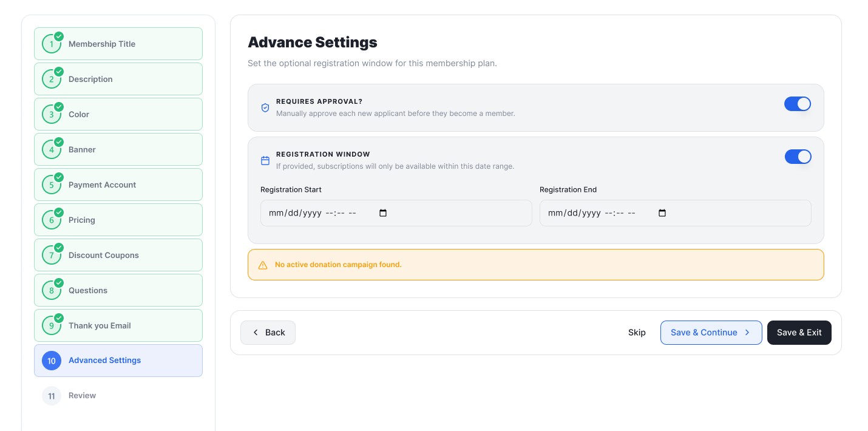Open the Discount Coupons step

coord(118,255)
